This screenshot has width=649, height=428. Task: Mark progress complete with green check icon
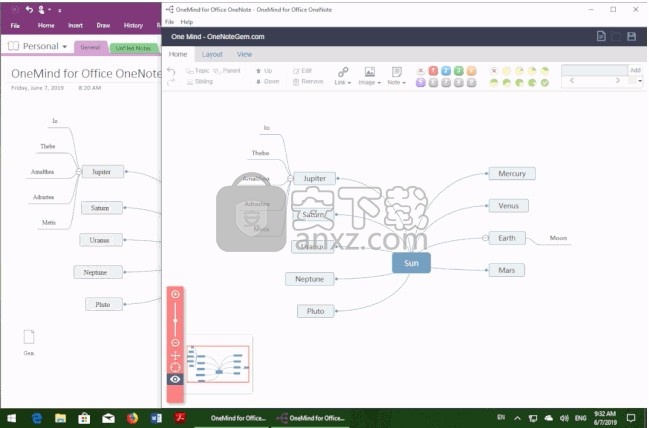545,82
